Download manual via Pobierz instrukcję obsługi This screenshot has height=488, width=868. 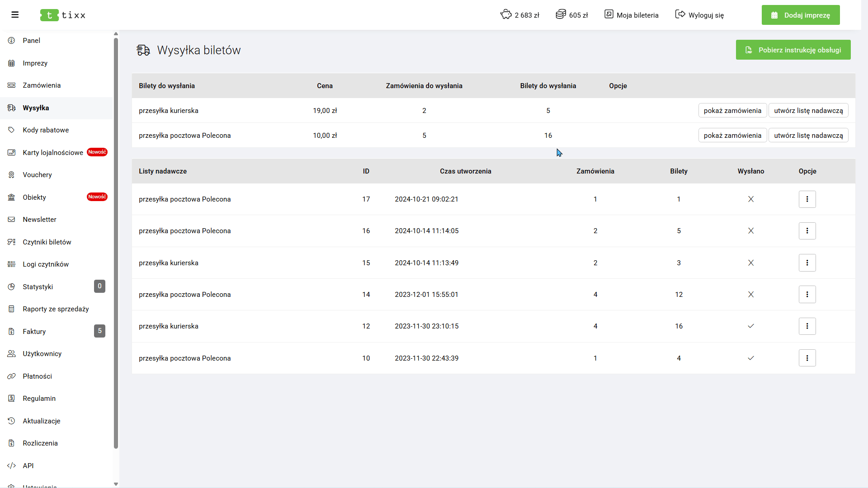tap(793, 50)
